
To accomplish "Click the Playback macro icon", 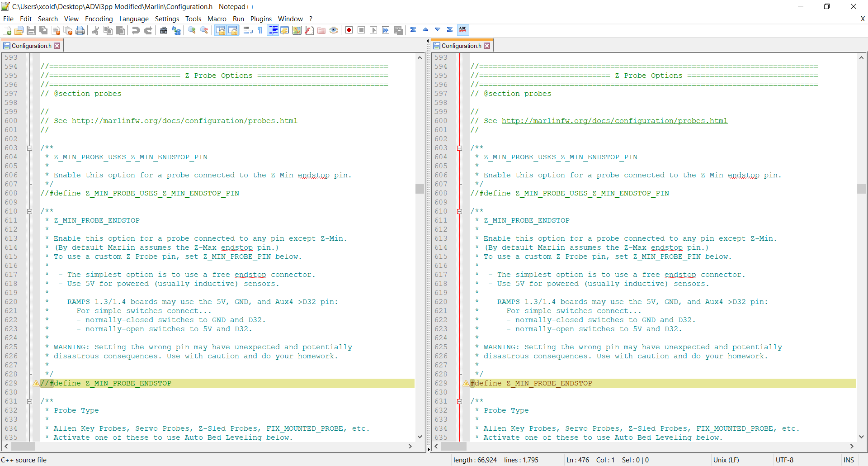I will (373, 30).
